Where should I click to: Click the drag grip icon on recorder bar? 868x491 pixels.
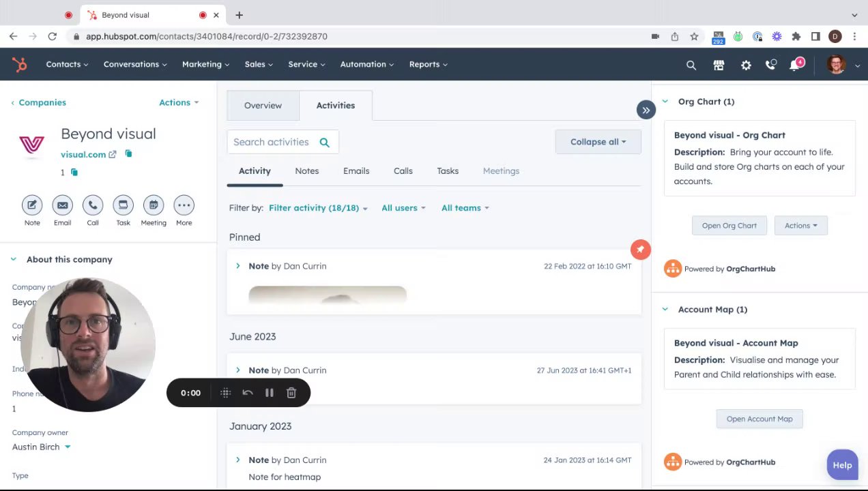[x=225, y=393]
